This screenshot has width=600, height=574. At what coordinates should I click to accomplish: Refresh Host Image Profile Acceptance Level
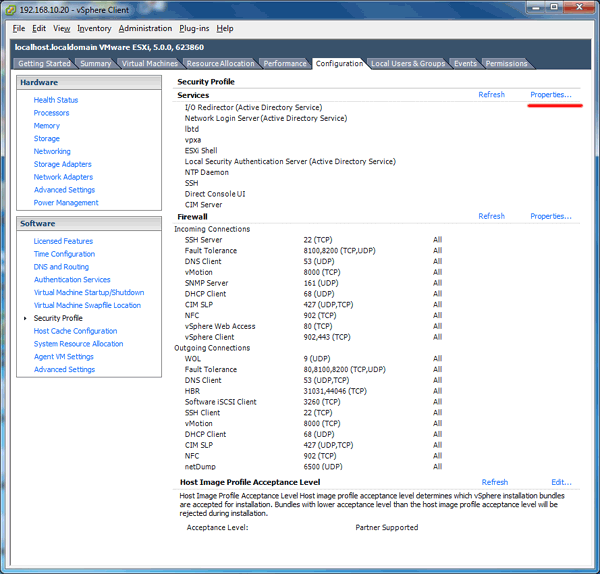(495, 482)
